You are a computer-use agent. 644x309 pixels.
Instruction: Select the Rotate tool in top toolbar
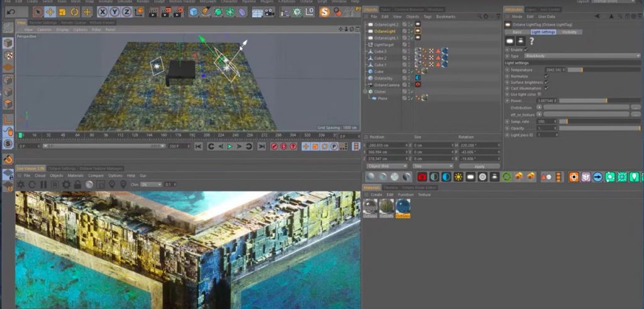point(75,11)
